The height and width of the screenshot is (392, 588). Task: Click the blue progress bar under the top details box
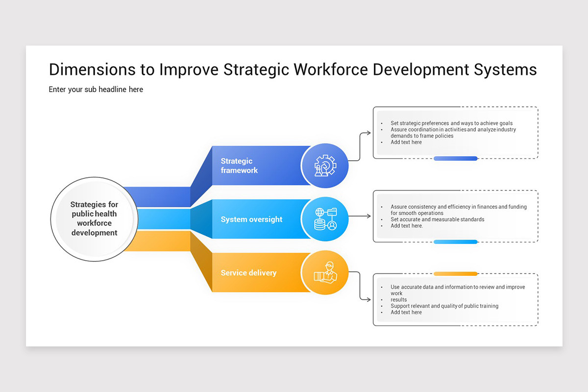tap(456, 158)
